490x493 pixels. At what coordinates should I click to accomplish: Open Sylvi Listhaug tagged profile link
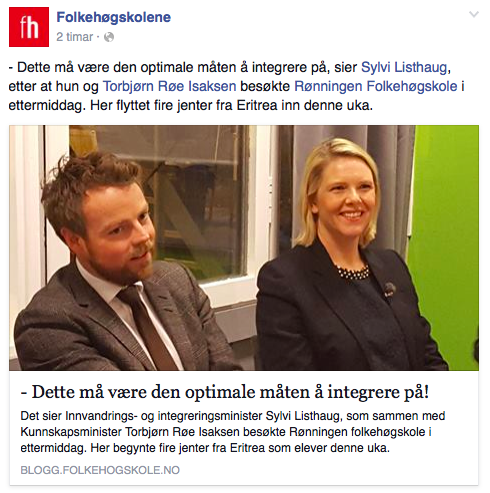tap(404, 67)
